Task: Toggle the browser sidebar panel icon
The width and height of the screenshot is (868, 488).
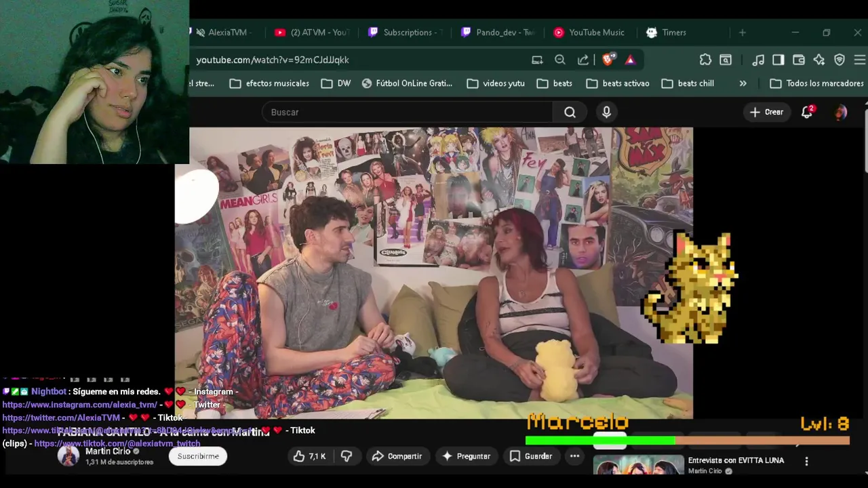Action: 778,60
